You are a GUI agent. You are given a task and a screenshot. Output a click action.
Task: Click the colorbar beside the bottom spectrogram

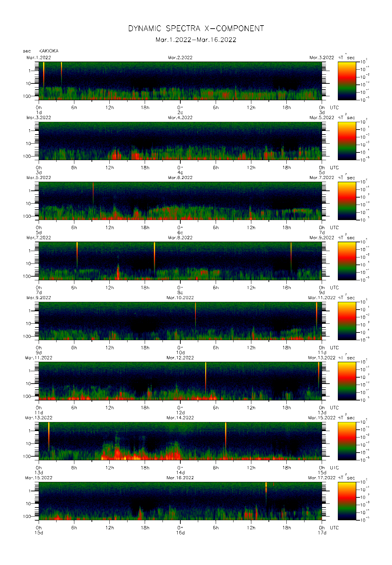[347, 501]
